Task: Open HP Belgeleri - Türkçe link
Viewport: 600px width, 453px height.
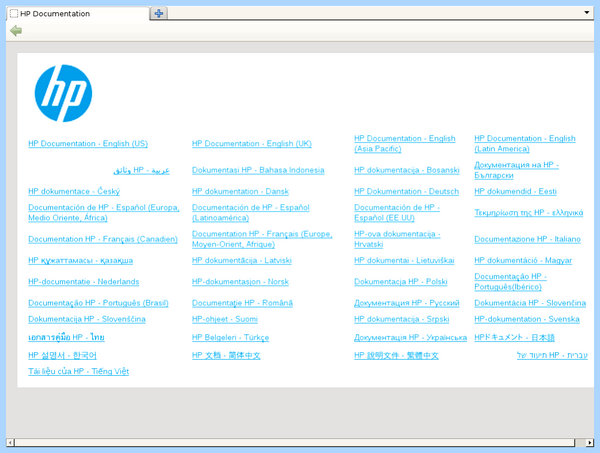Action: coord(230,337)
